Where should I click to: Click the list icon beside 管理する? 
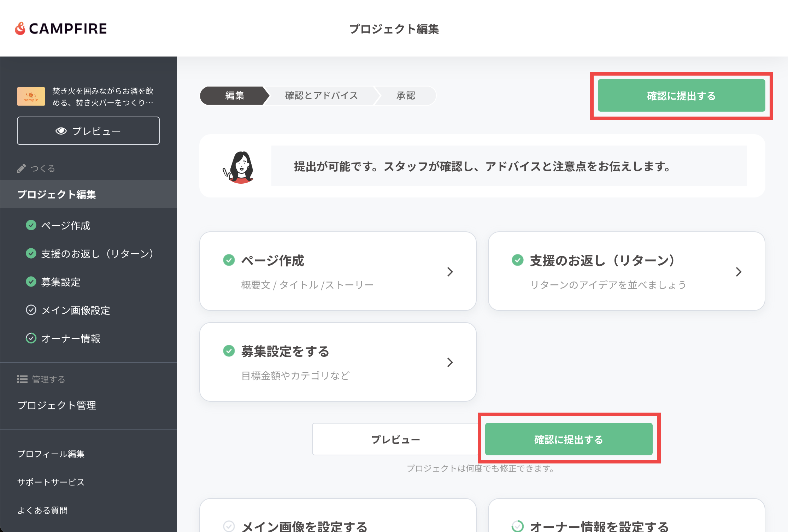[x=22, y=379]
